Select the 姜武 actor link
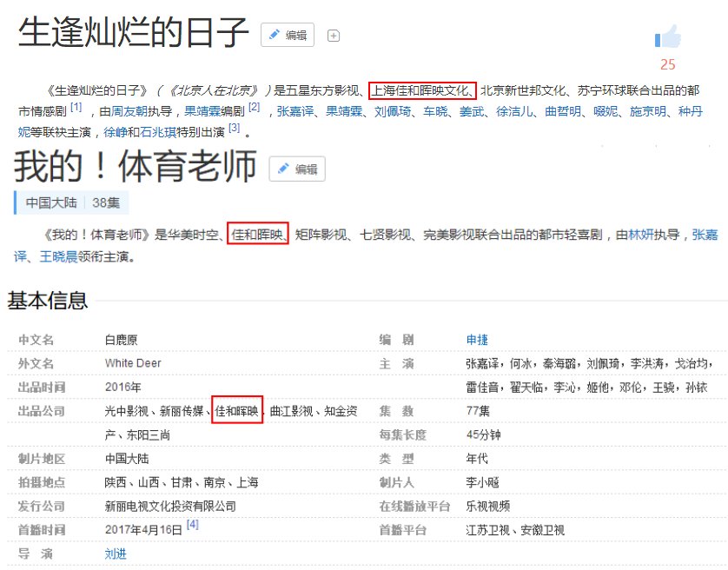Screen dimensions: 728x570 (472, 111)
